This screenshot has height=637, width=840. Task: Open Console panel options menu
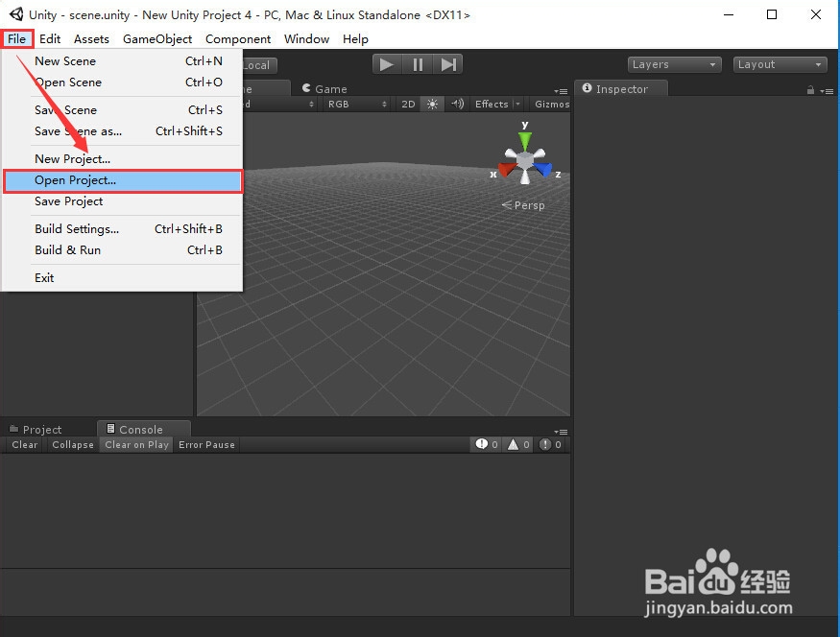tap(561, 432)
